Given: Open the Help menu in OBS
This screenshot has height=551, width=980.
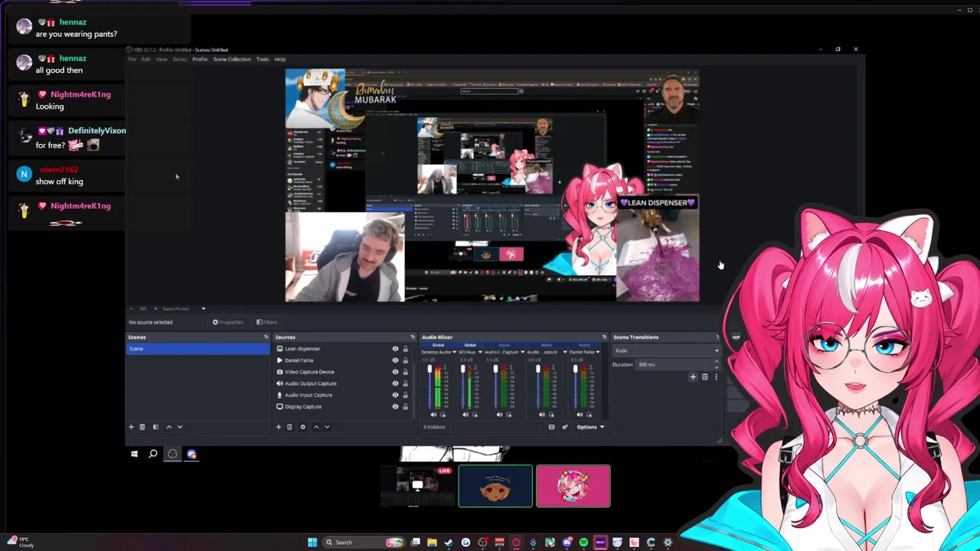Looking at the screenshot, I should click(280, 59).
